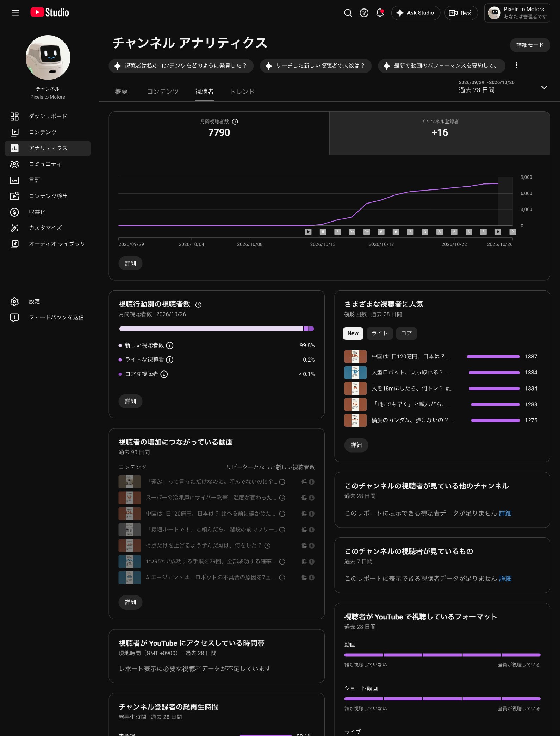Click the 視聴行動別 segmented progress bar

(x=217, y=329)
